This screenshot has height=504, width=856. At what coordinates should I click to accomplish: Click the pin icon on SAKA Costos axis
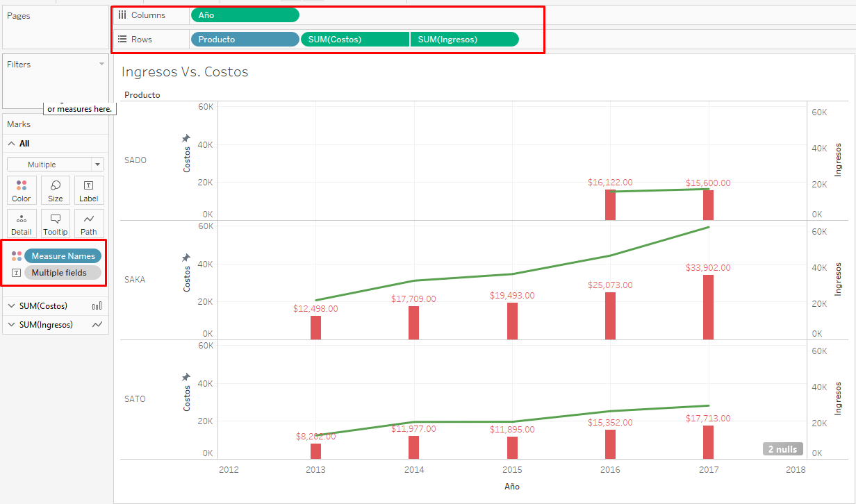pyautogui.click(x=186, y=258)
